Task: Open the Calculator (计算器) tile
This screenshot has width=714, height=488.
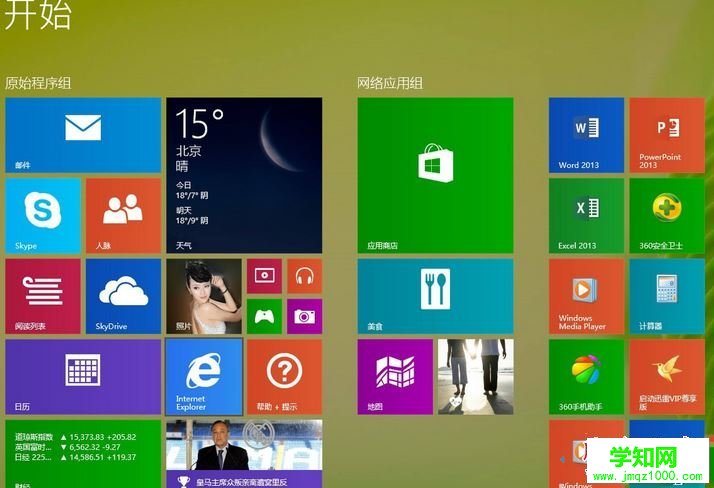Action: tap(667, 296)
